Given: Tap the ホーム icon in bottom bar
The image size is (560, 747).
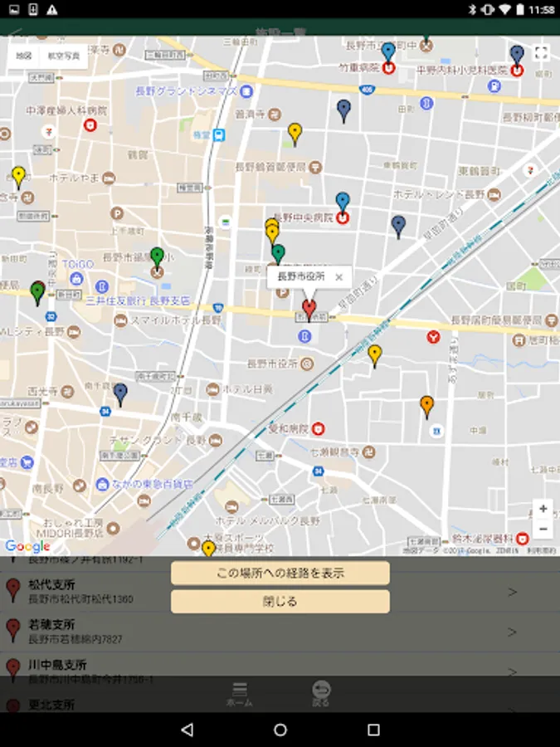Looking at the screenshot, I should (x=240, y=694).
